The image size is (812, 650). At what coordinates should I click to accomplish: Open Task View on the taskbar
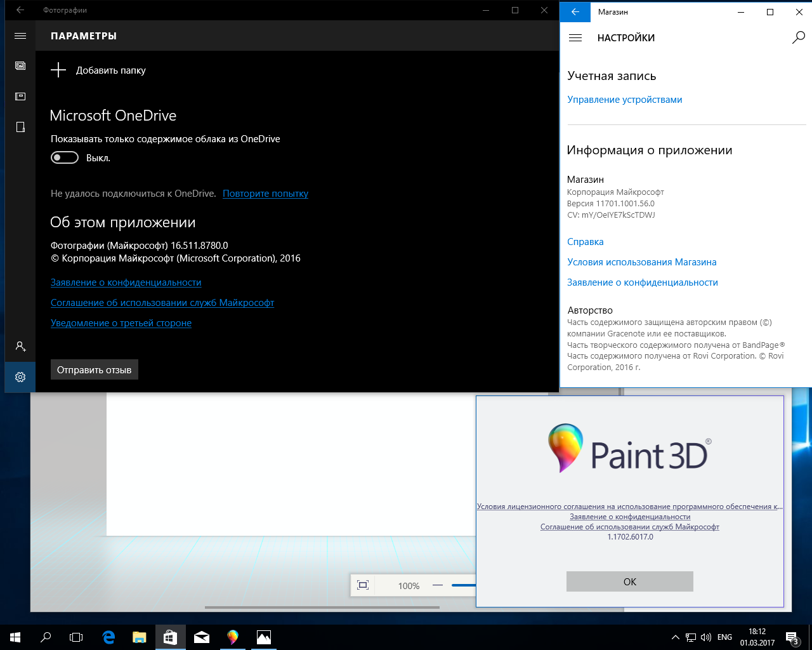(x=76, y=637)
